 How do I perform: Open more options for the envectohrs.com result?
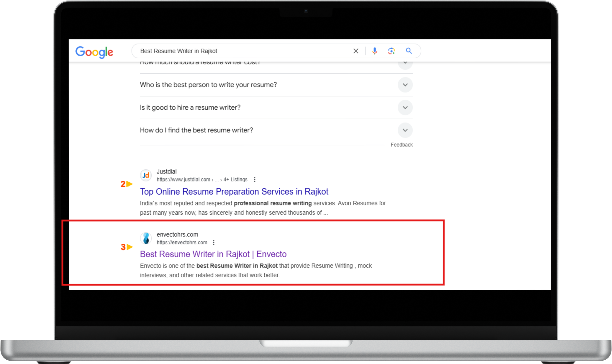[x=214, y=243]
